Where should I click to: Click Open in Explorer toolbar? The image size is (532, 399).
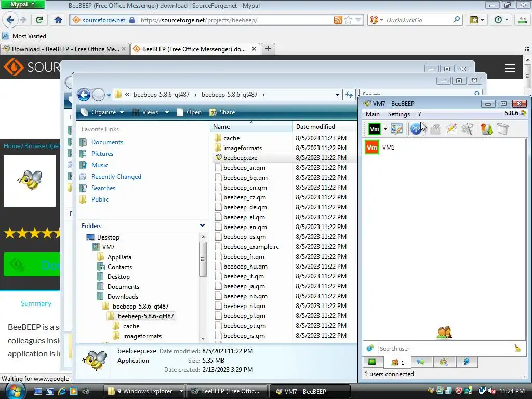(189, 112)
